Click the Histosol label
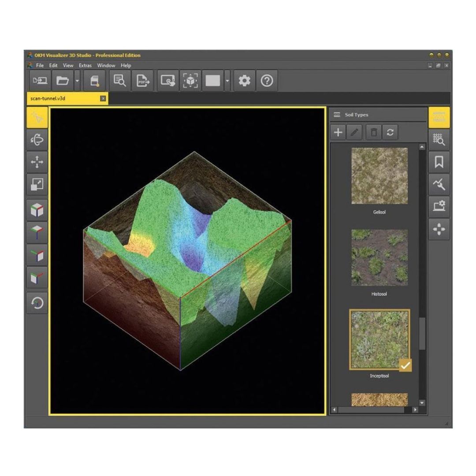The width and height of the screenshot is (476, 476). click(379, 294)
